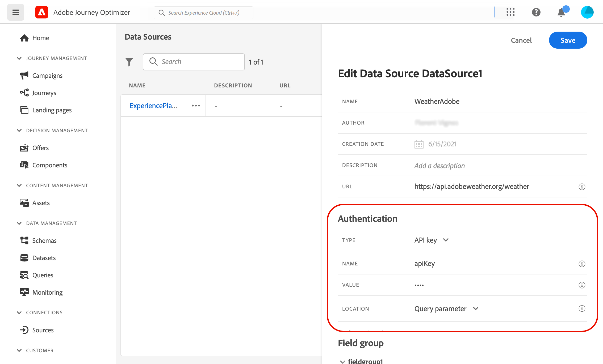
Task: Click the URL field info icon
Action: [582, 187]
